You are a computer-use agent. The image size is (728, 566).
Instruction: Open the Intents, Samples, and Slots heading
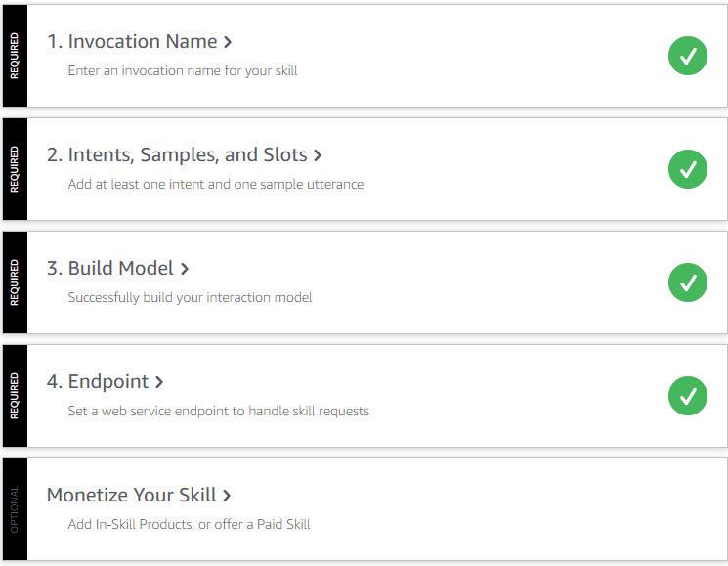(x=177, y=154)
